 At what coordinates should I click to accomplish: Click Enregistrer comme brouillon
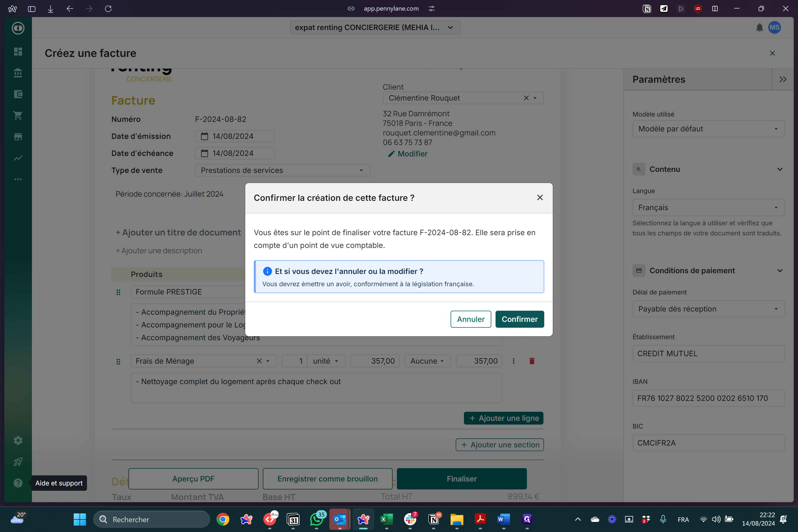click(327, 479)
